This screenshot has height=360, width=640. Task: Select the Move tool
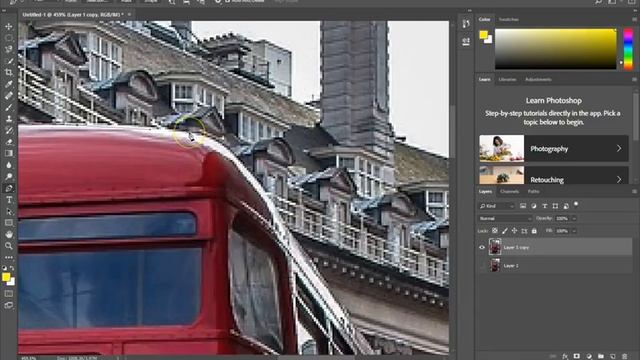point(9,27)
